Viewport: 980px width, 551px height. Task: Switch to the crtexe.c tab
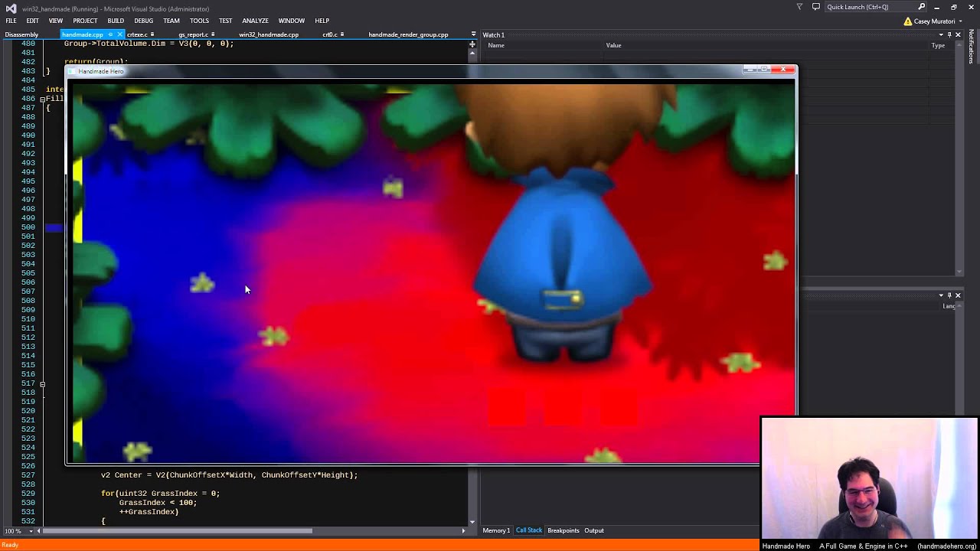[x=137, y=34]
